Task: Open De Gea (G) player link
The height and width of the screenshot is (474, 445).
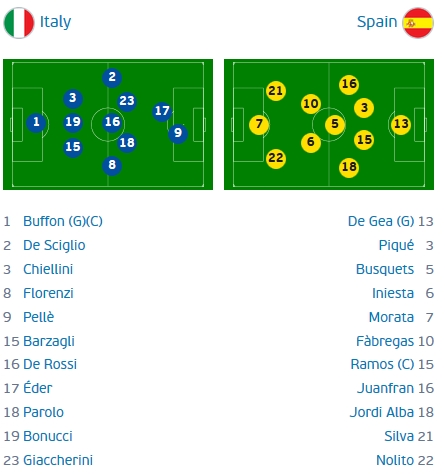Action: coord(381,221)
